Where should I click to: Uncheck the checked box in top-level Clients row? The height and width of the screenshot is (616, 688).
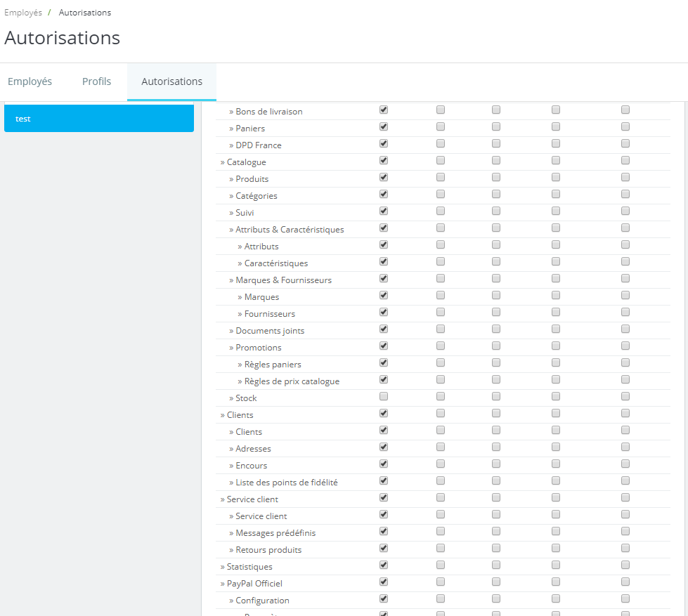click(x=384, y=414)
